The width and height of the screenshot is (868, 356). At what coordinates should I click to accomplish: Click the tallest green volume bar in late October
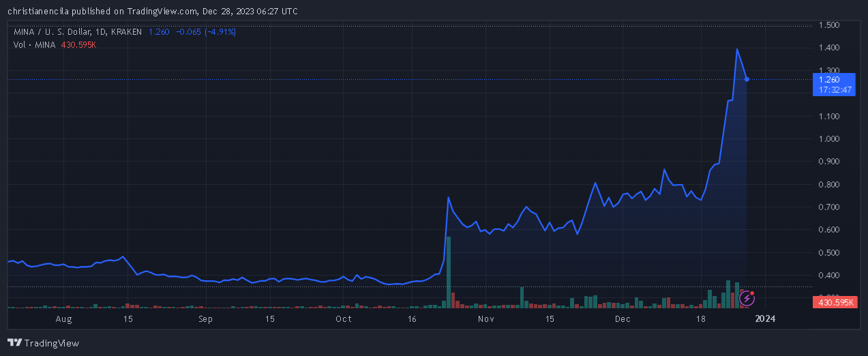click(449, 272)
